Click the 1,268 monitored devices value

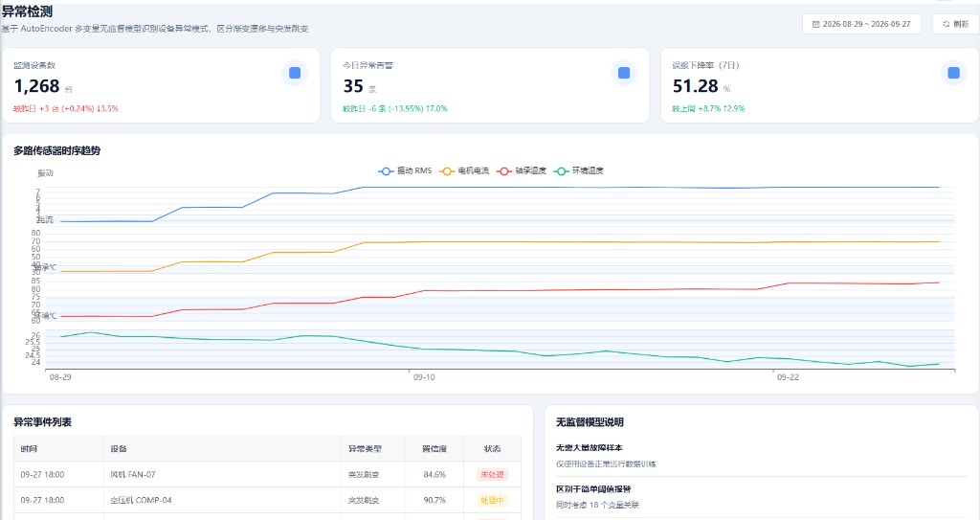[37, 86]
